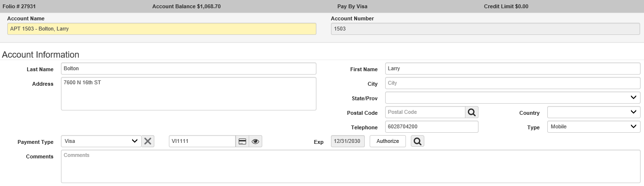The height and width of the screenshot is (186, 644).
Task: Select the Account Information heading
Action: (41, 55)
